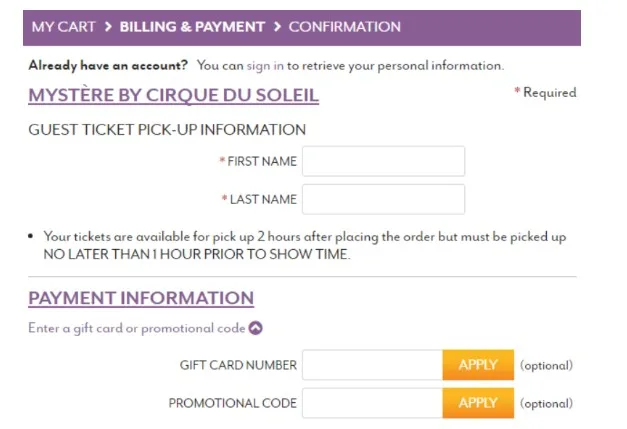Click the FIRST NAME label
This screenshot has height=429, width=627.
point(261,161)
